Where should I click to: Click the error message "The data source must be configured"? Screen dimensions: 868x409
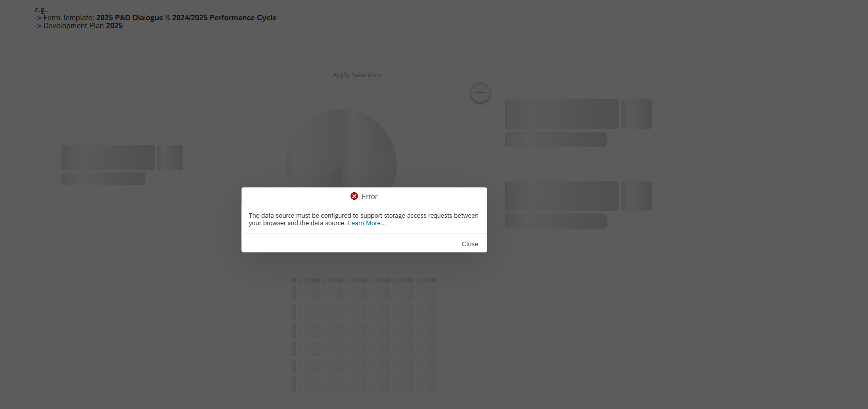[364, 219]
